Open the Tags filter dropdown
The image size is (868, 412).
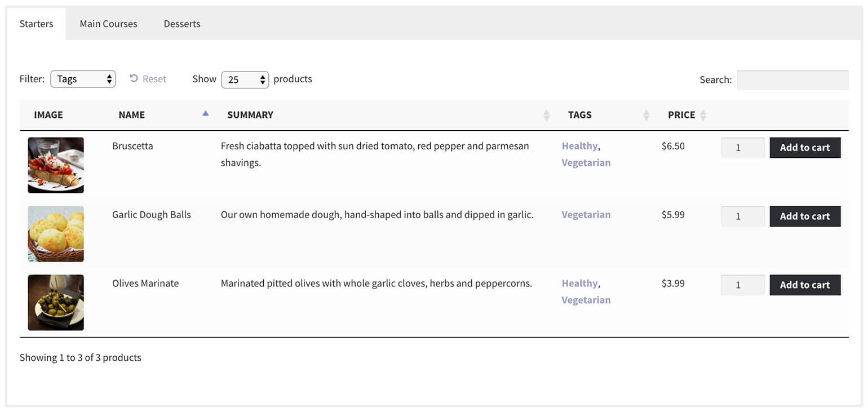[x=83, y=79]
